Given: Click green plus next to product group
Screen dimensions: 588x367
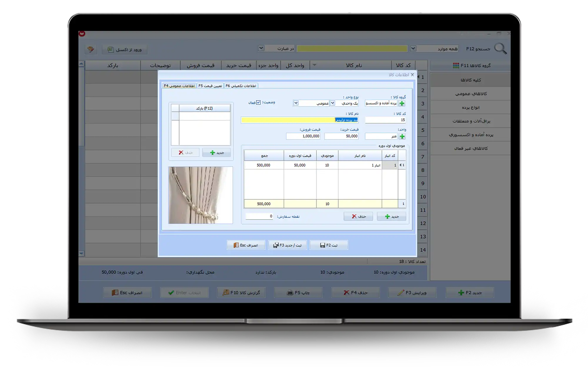Looking at the screenshot, I should (x=402, y=103).
